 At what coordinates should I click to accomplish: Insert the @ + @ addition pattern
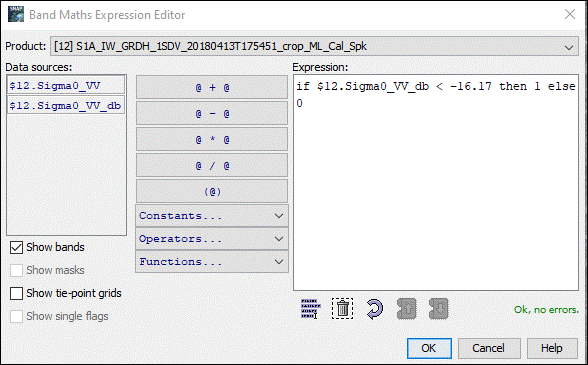coord(212,87)
